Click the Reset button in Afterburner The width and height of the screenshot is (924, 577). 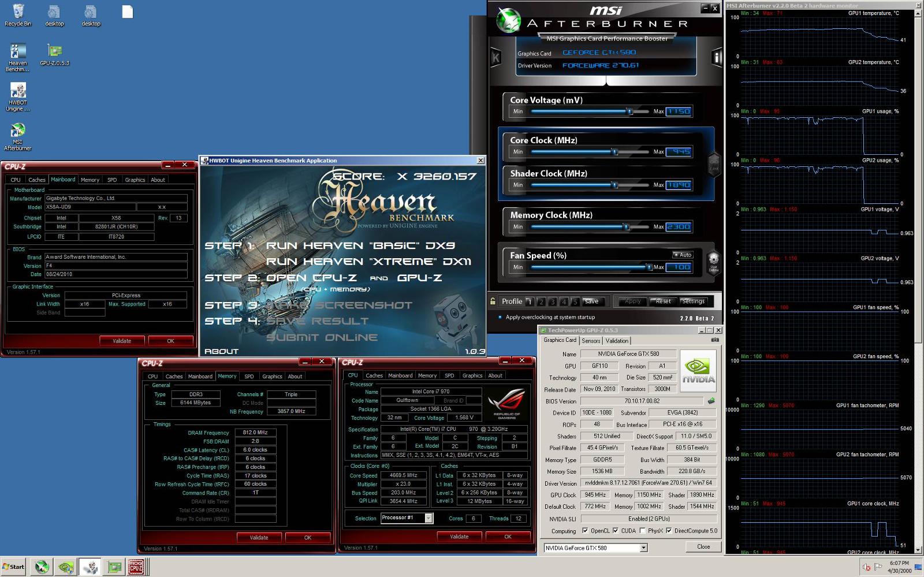coord(663,301)
